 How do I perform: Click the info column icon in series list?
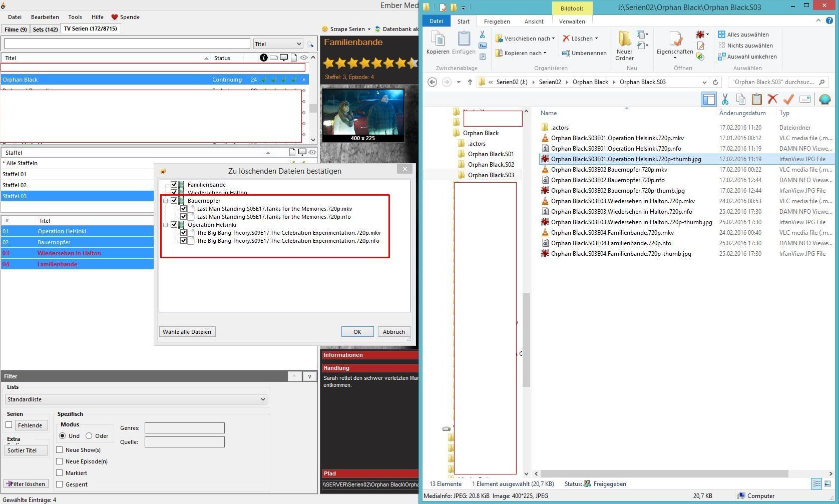coord(264,58)
